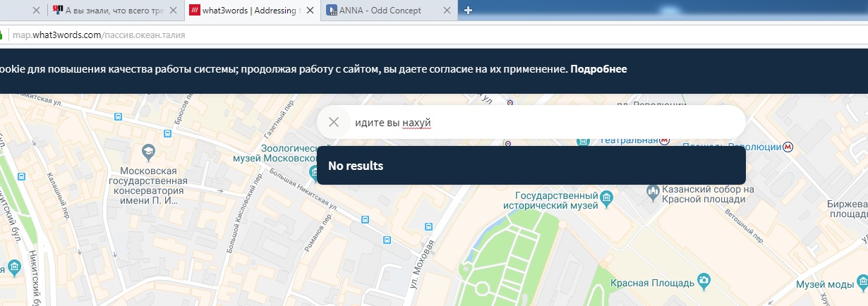Close the 'ANNA - Odd Concept' tab
This screenshot has height=306, width=868.
coord(445,11)
